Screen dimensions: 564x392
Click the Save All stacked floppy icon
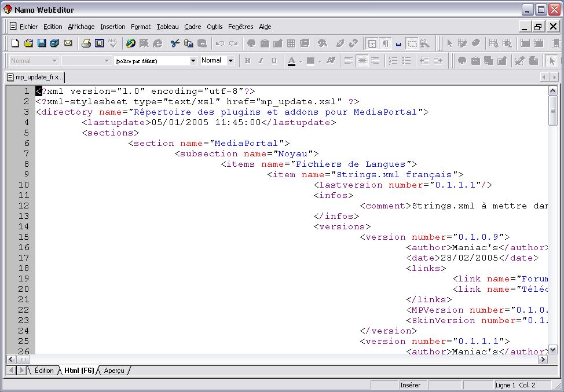pyautogui.click(x=54, y=43)
